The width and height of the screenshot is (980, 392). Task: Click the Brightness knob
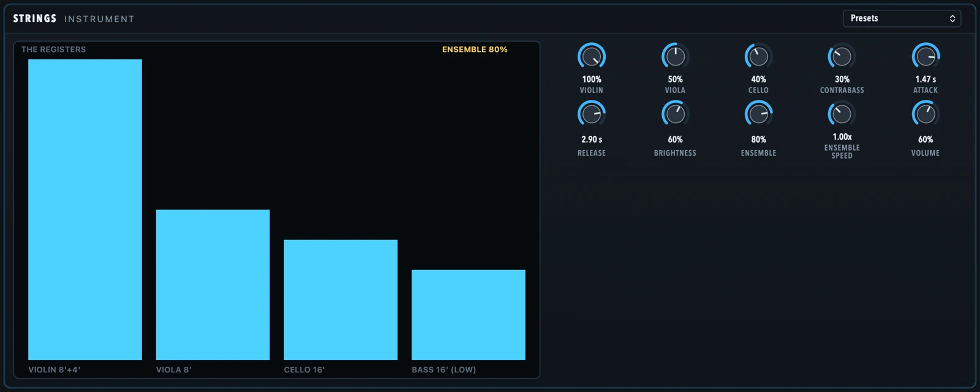[x=675, y=115]
